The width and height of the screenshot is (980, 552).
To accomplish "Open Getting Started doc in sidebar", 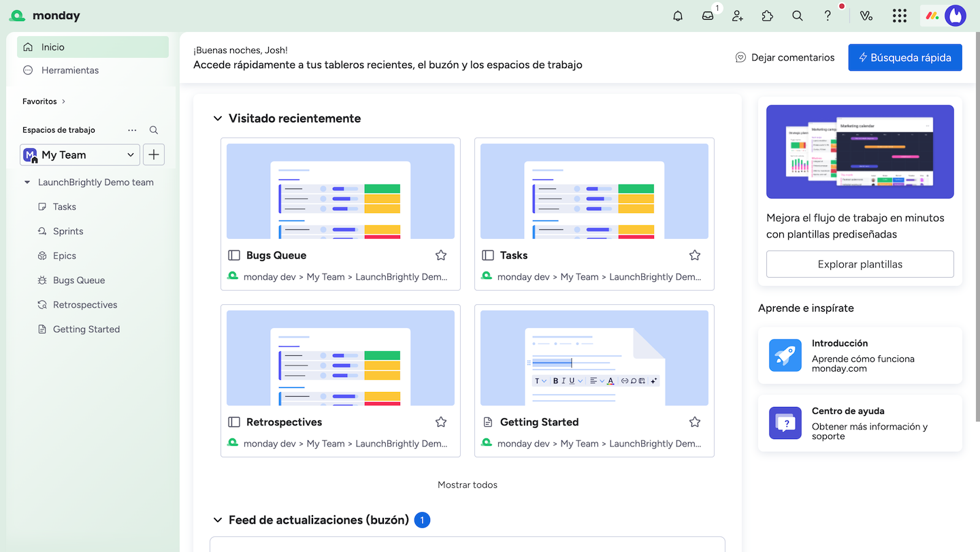I will coord(86,329).
